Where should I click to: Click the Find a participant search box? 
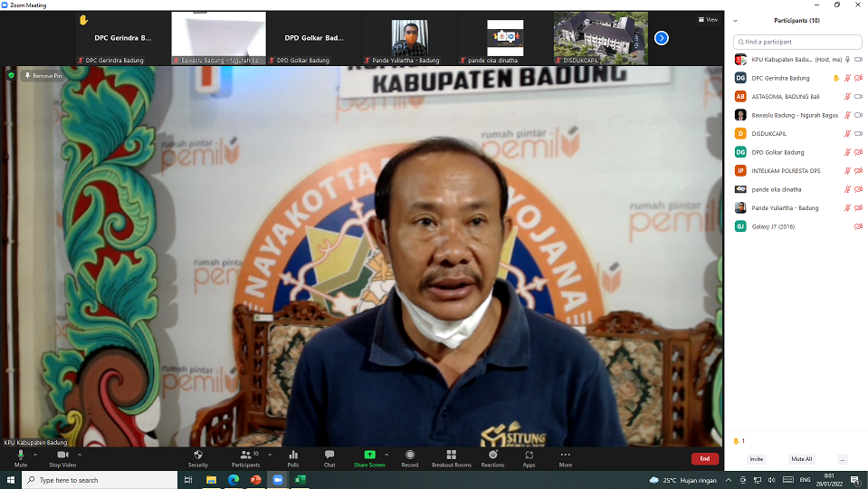pyautogui.click(x=796, y=42)
